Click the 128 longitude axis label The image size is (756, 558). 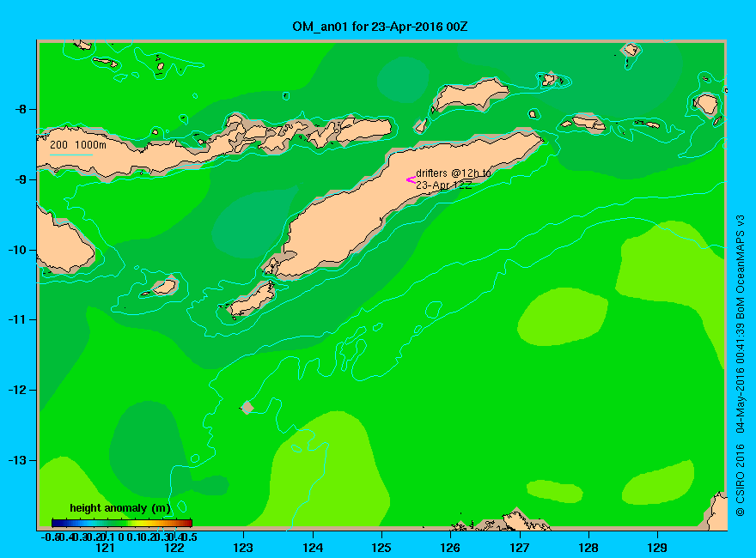click(x=588, y=548)
